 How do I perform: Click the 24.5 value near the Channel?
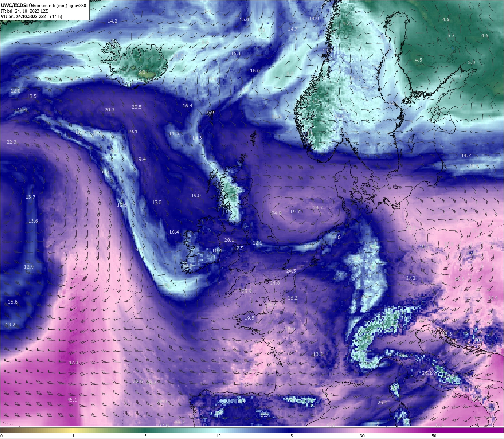pyautogui.click(x=291, y=271)
